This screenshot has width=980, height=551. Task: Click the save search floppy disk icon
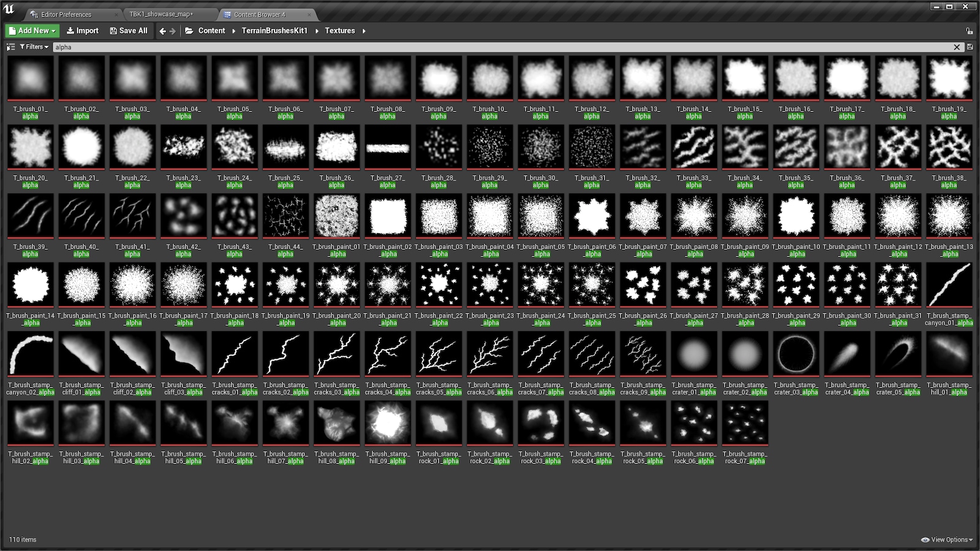click(971, 47)
